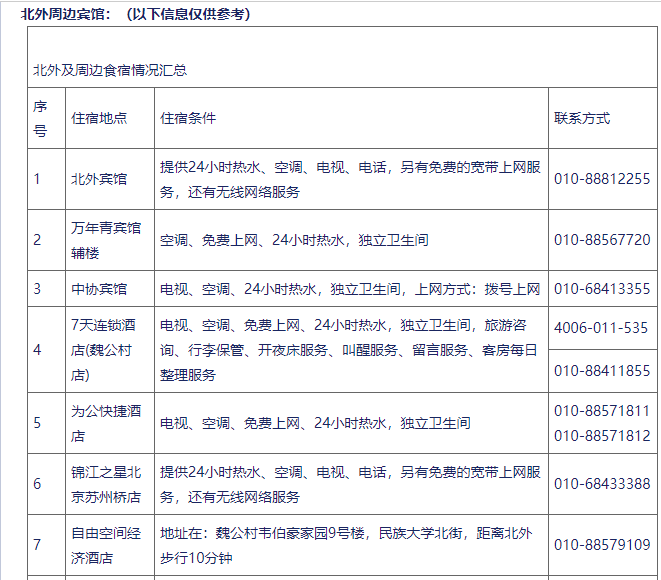Click the 住宿条件 column header
The height and width of the screenshot is (580, 661).
[188, 118]
